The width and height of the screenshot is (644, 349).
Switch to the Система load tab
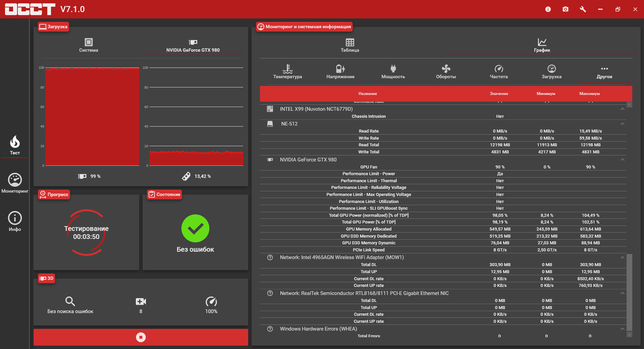point(89,45)
